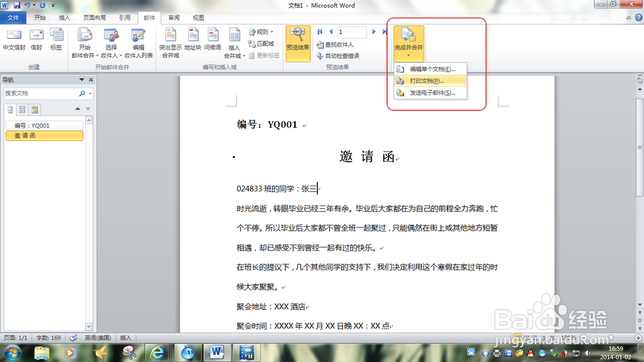Click 英语(美国) language indicator
Screen dimensions: 644x362
point(98,338)
